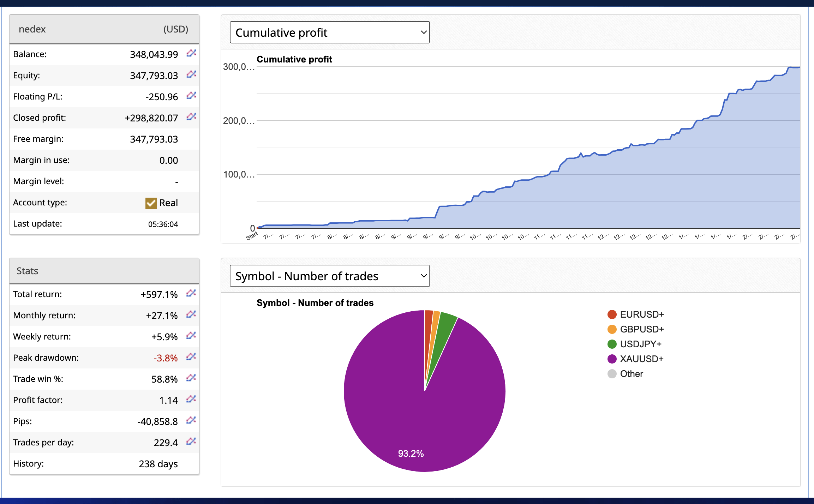
Task: Click the Stats panel header
Action: (x=28, y=271)
